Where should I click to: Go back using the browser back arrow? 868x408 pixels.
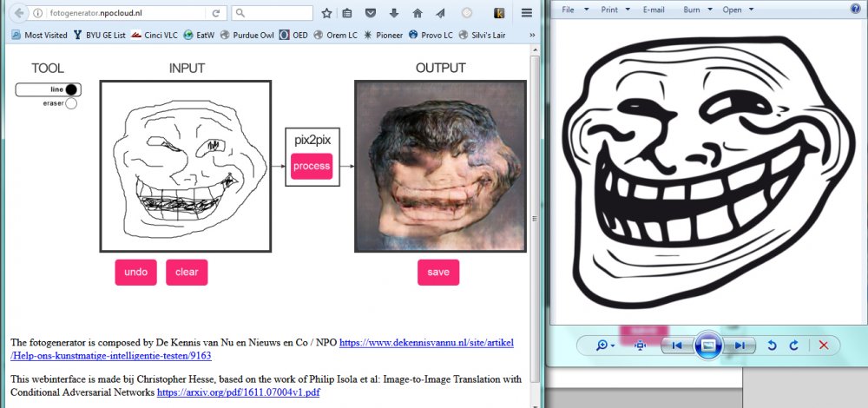point(17,13)
